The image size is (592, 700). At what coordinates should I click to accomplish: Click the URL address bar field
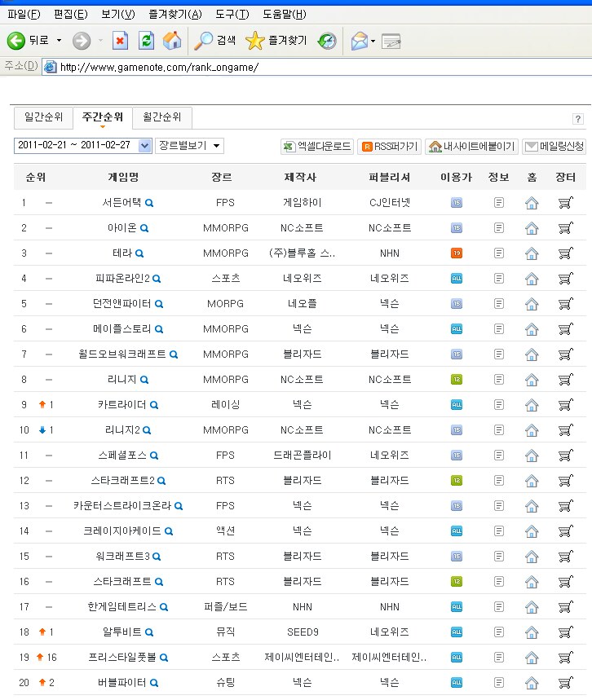[318, 67]
